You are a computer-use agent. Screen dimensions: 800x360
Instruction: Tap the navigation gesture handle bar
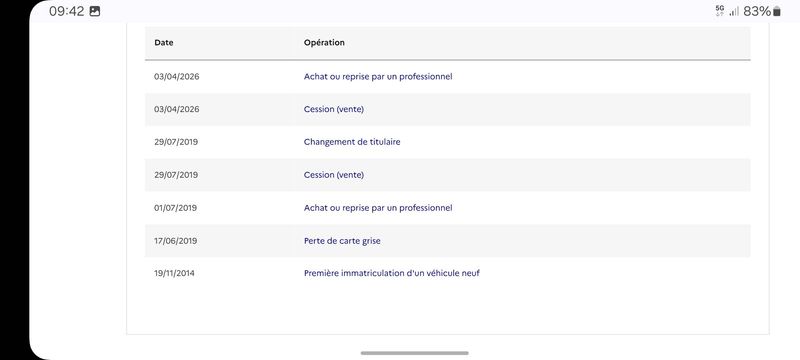(414, 353)
